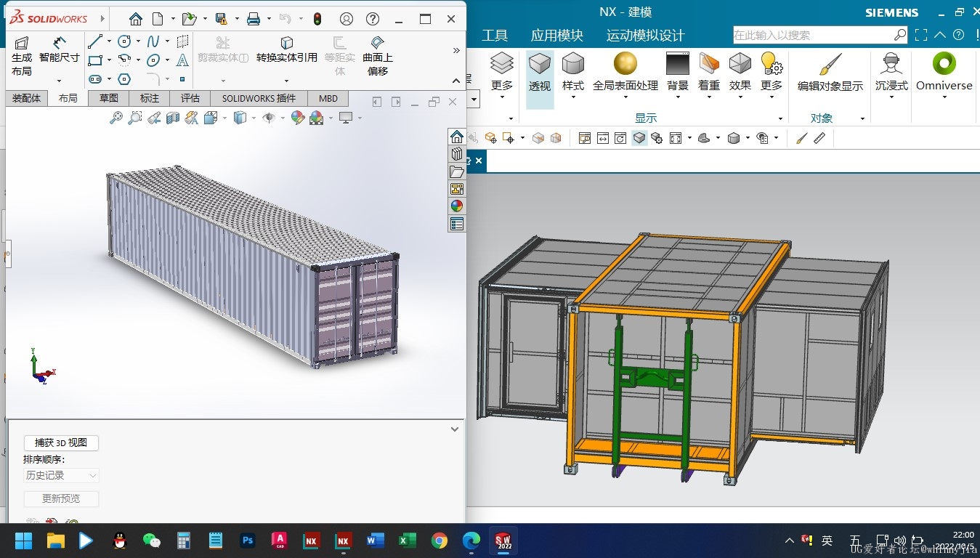Click 转换实体引用 convert entities tool
The width and height of the screenshot is (980, 558).
coord(287,51)
